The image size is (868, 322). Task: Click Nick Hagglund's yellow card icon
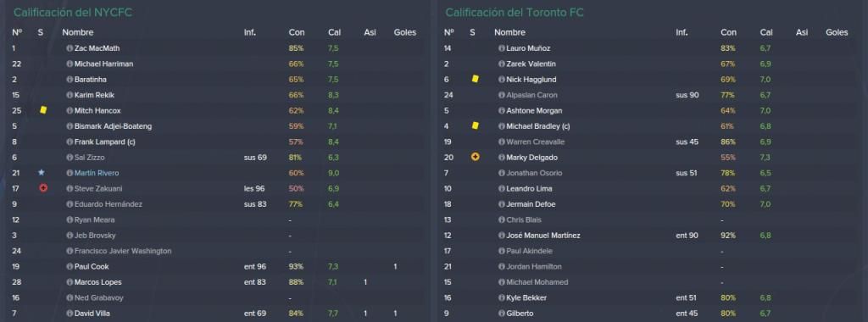tap(475, 79)
